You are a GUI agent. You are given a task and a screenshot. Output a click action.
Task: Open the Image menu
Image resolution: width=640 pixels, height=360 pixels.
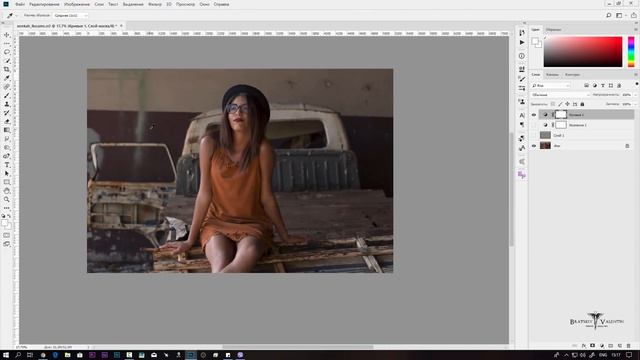77,4
